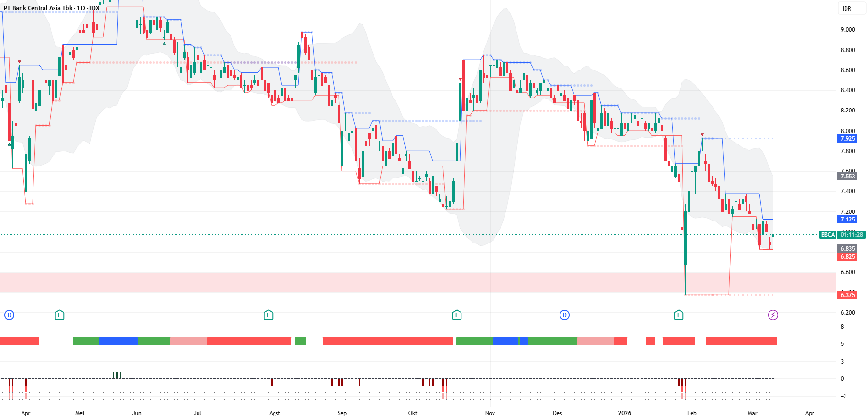The height and width of the screenshot is (420, 868).
Task: Click the gray 7.553 price label
Action: (847, 177)
